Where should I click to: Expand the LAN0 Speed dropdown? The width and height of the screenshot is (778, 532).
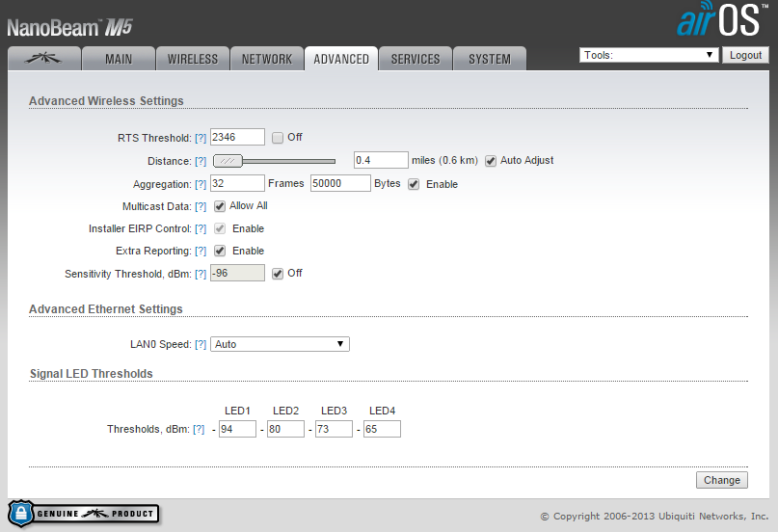[280, 344]
